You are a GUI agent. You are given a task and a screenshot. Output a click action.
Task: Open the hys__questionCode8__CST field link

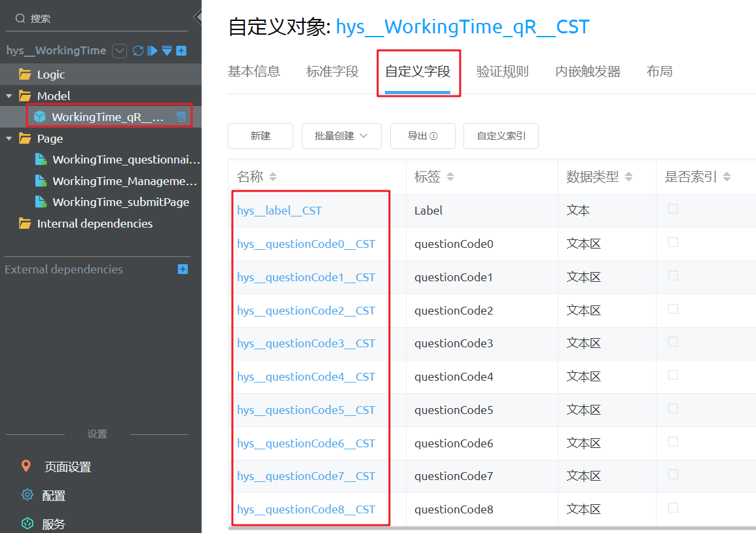pyautogui.click(x=306, y=509)
